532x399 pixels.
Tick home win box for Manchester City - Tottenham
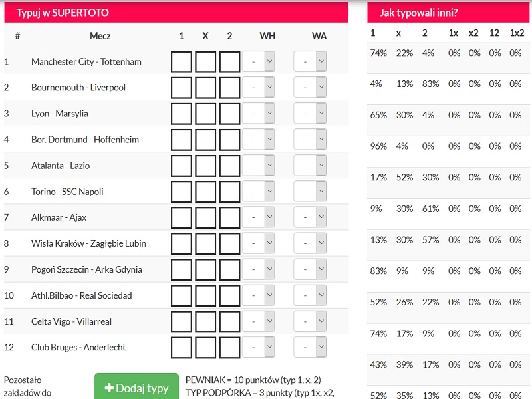tap(182, 62)
